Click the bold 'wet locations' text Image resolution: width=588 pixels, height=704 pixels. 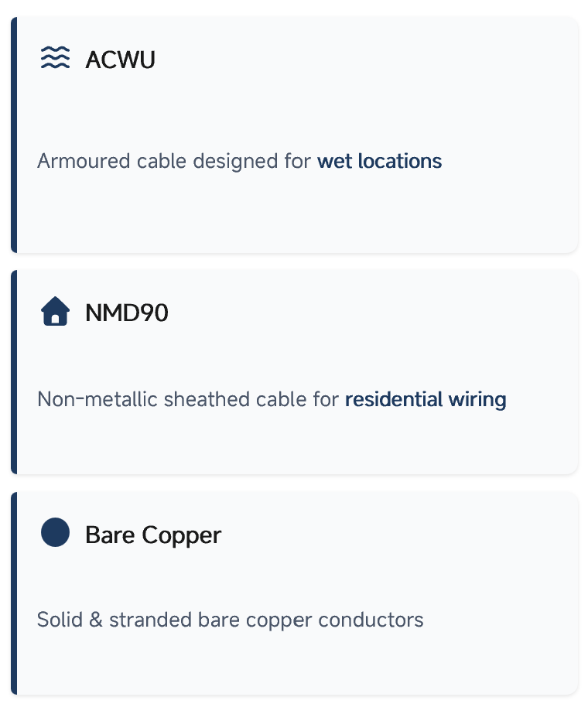pos(379,162)
